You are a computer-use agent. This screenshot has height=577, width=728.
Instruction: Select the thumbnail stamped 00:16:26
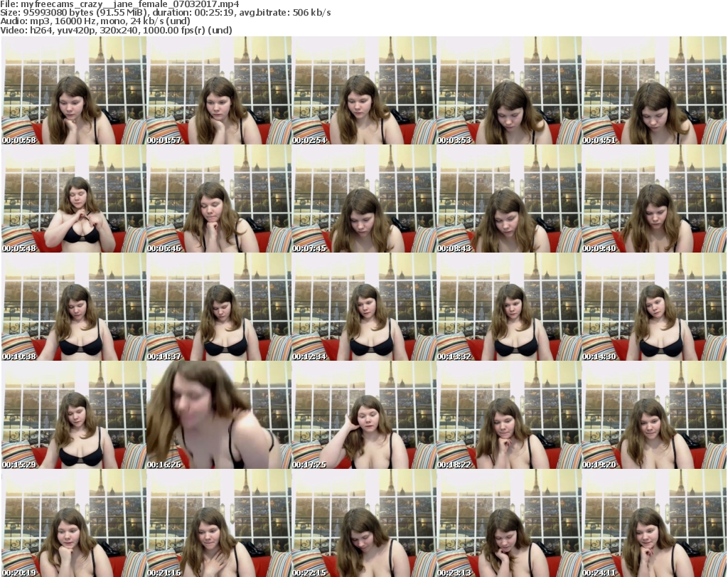[219, 415]
